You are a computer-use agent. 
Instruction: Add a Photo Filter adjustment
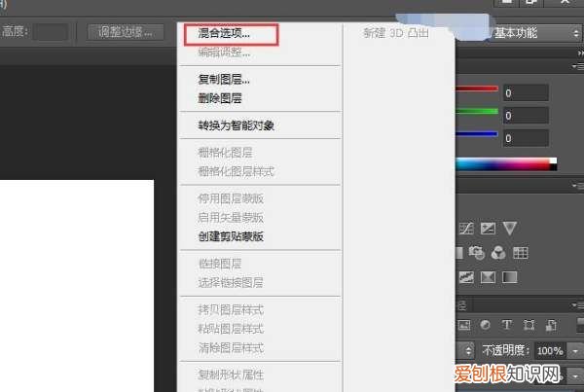click(x=476, y=253)
